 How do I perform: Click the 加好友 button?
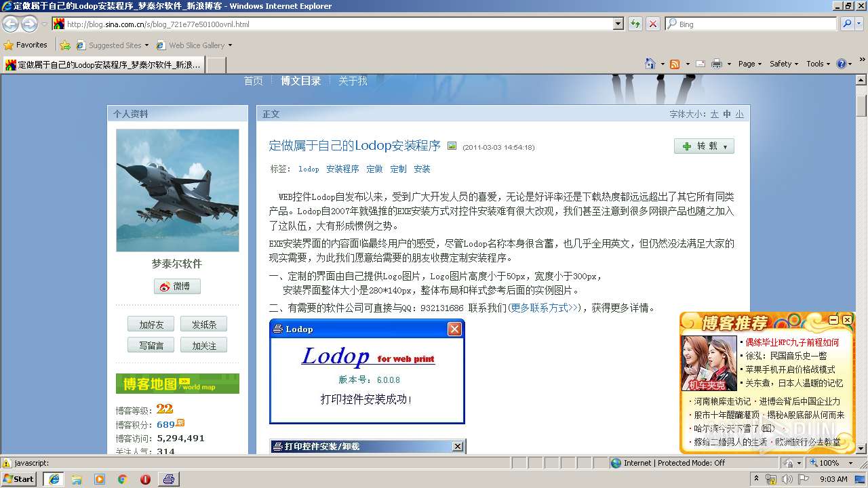(151, 325)
